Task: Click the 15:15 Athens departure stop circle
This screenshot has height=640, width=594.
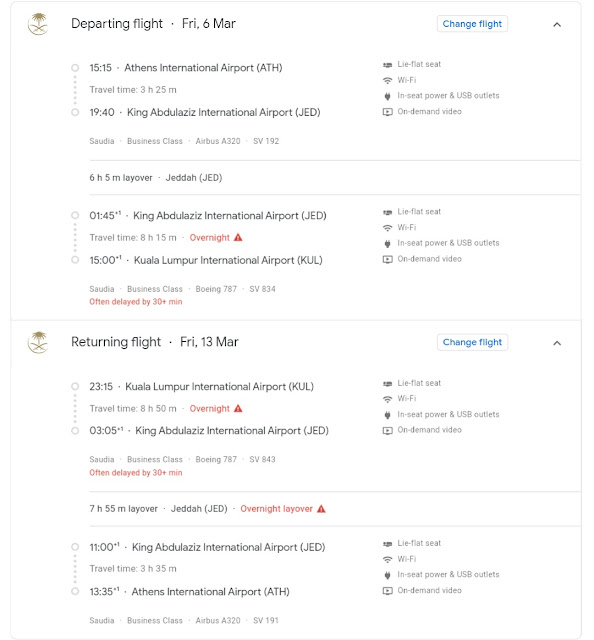Action: (75, 68)
